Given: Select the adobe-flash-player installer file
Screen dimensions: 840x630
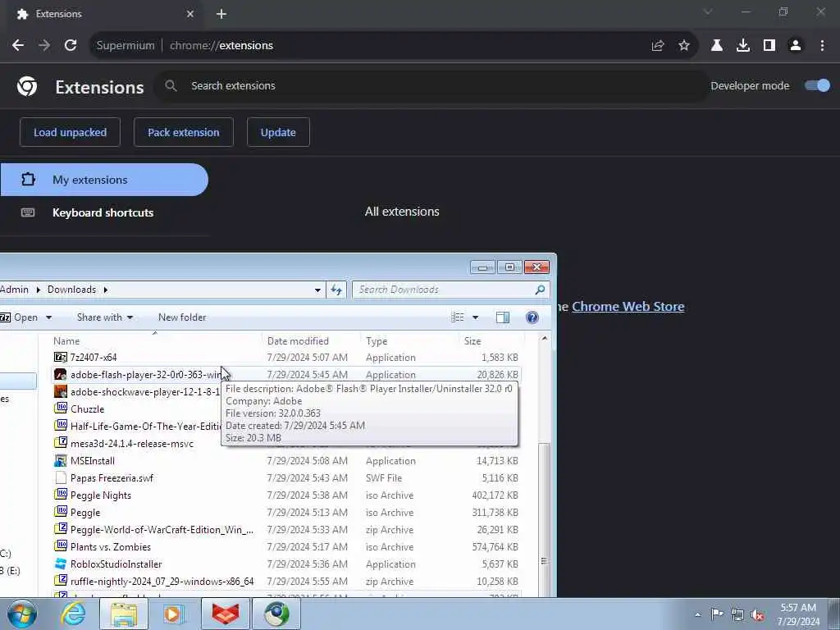Looking at the screenshot, I should pyautogui.click(x=286, y=374).
